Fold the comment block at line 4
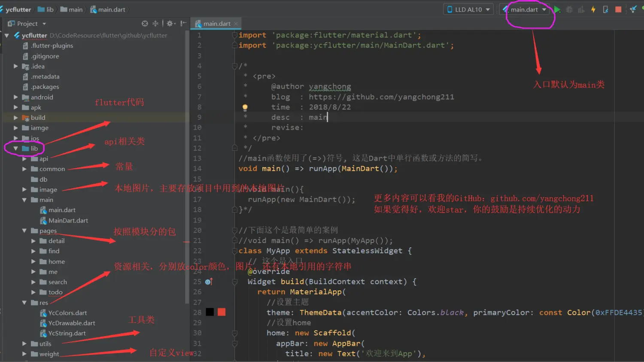The image size is (644, 362). (x=235, y=66)
